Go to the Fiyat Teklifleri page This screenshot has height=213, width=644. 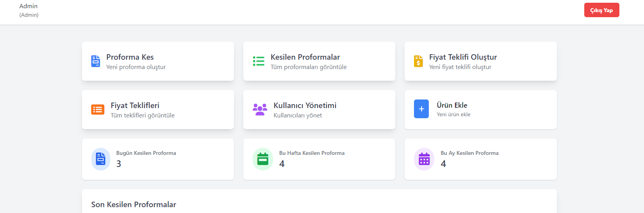pyautogui.click(x=158, y=110)
